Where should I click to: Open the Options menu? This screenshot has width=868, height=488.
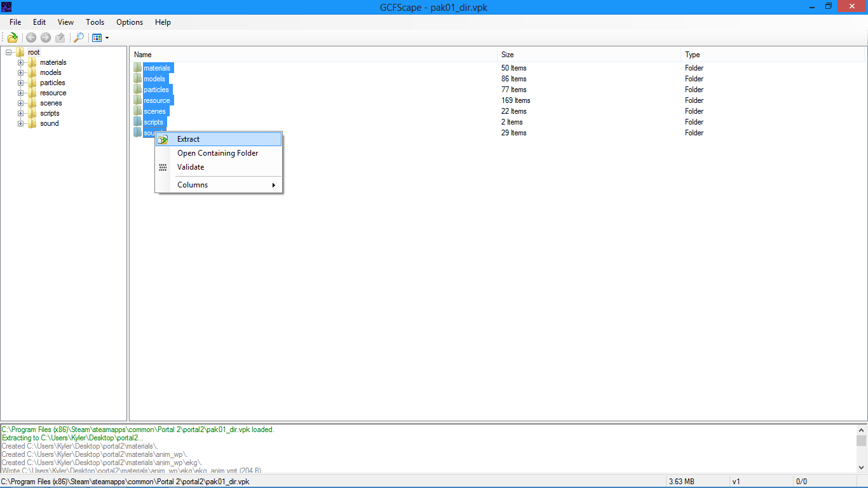(x=130, y=22)
